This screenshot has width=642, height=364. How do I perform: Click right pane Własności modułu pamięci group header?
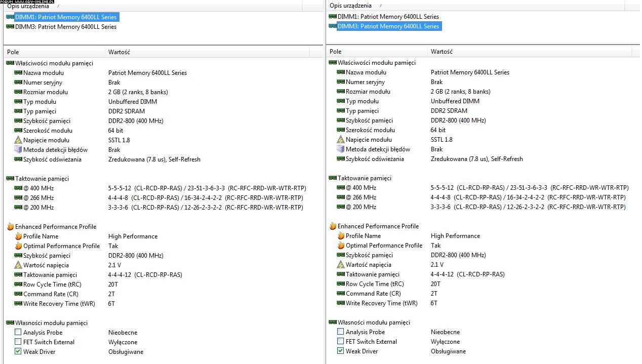click(x=374, y=322)
